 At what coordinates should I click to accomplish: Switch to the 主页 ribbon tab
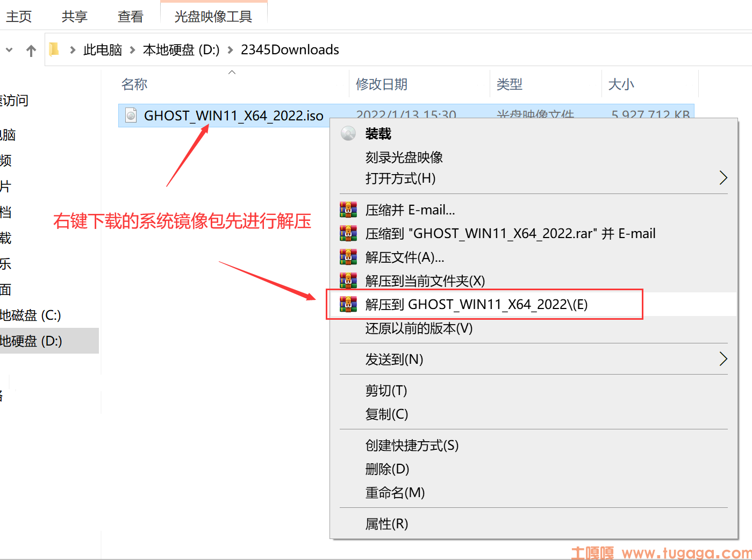click(x=19, y=17)
